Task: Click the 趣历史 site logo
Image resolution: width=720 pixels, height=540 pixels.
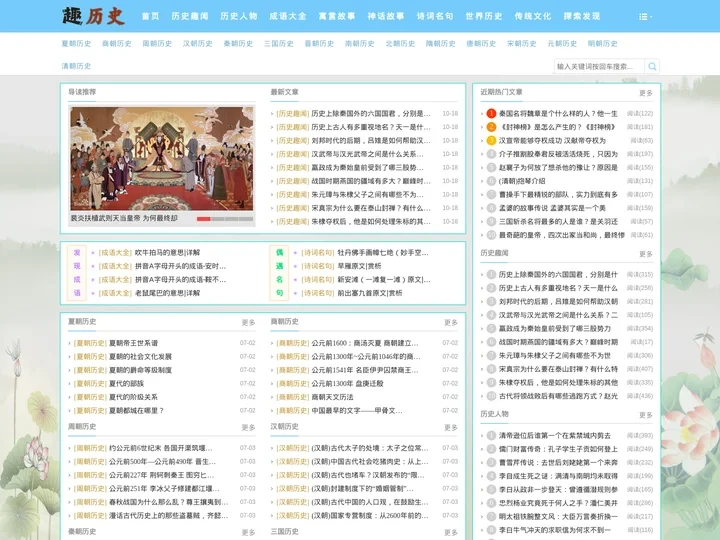Action: (93, 16)
